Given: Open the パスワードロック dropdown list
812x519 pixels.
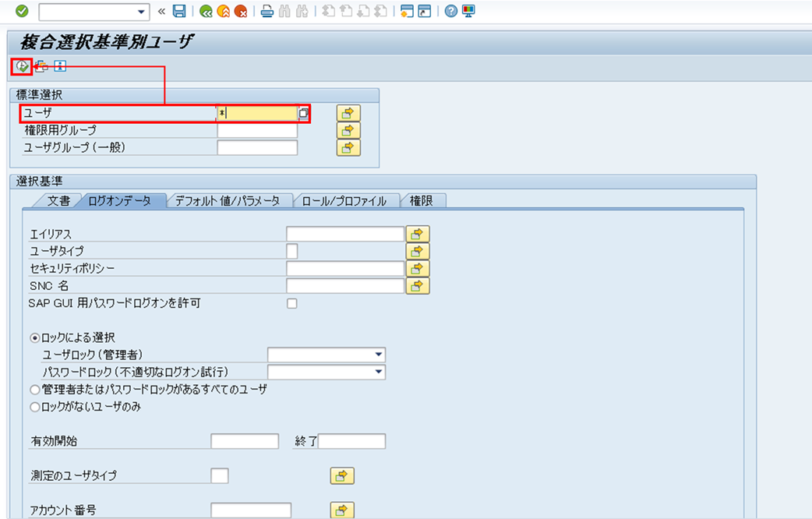Looking at the screenshot, I should click(379, 372).
